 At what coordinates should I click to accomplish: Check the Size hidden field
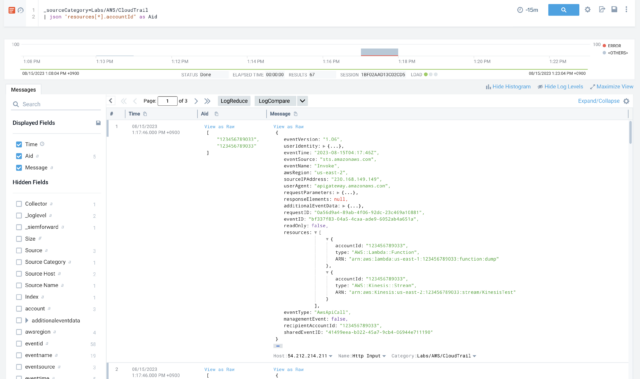click(19, 239)
